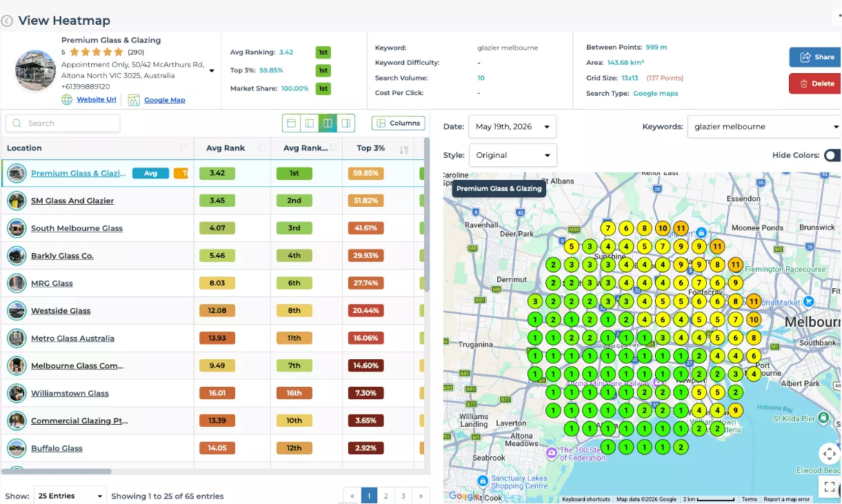
Task: Click the 59.85% Top 3% cell
Action: tap(366, 173)
